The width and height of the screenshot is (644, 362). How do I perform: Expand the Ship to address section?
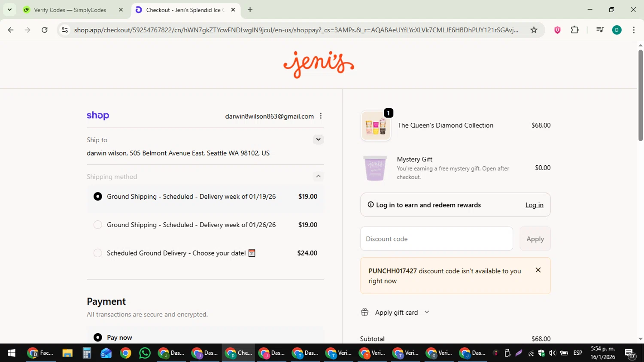[318, 139]
